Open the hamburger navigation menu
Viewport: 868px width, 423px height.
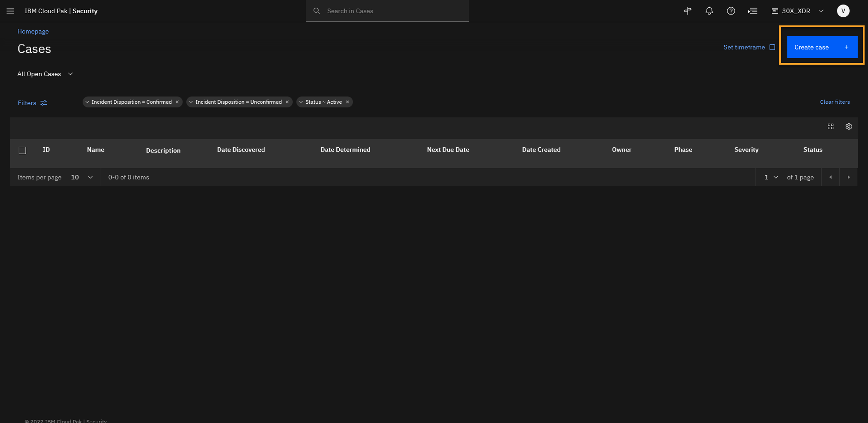(10, 11)
